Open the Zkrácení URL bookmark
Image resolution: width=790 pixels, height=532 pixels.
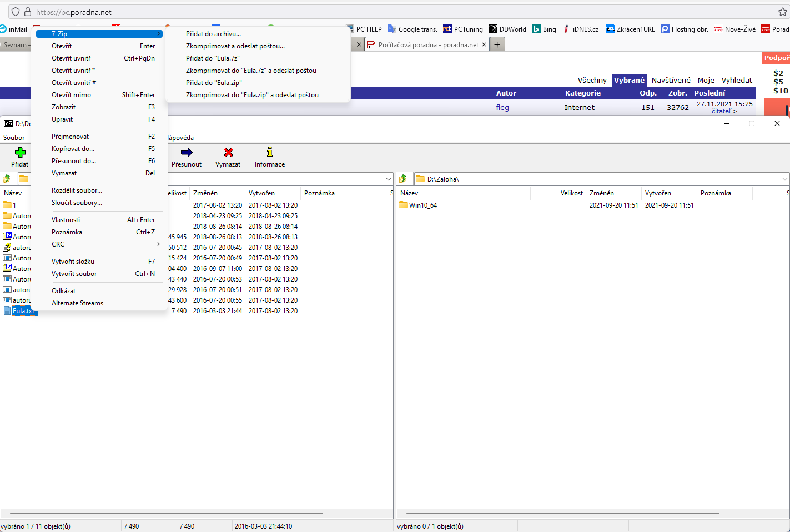click(630, 29)
